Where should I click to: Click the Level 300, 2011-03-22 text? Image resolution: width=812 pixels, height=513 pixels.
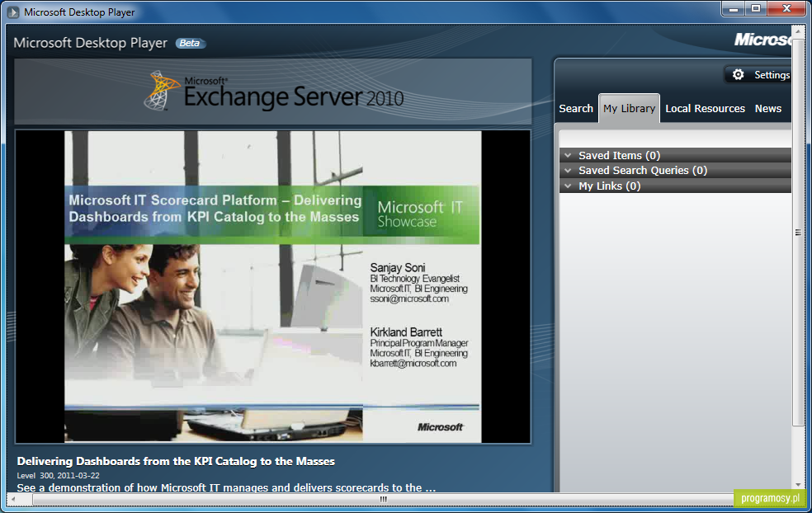coord(58,475)
